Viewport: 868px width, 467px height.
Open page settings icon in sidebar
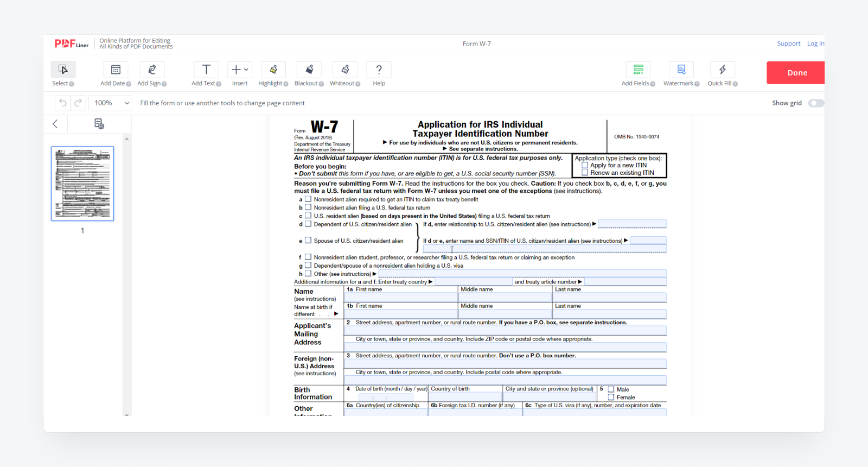(99, 124)
